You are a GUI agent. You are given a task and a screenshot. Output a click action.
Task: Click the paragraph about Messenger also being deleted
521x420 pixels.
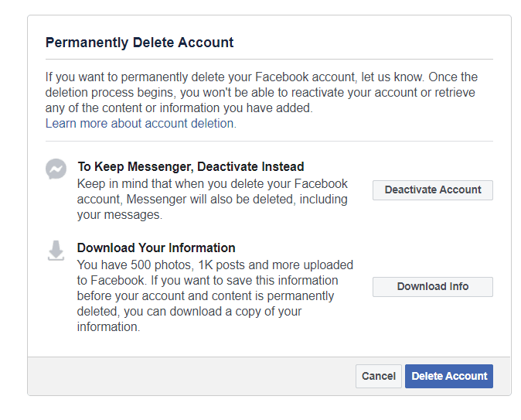pyautogui.click(x=213, y=200)
